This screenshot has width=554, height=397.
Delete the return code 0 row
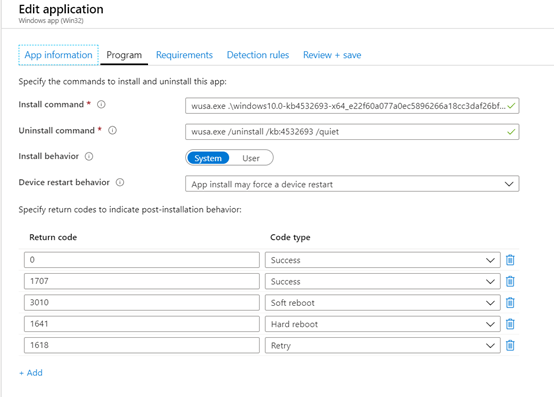coord(510,260)
